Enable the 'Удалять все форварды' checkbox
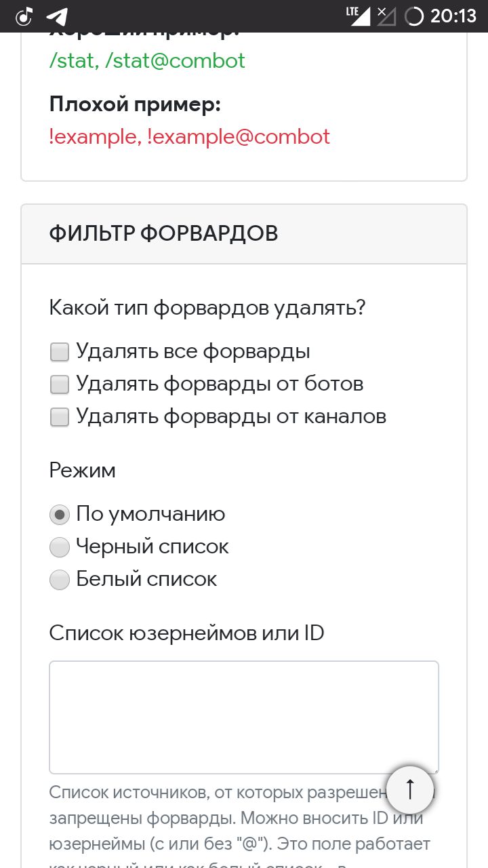488x868 pixels. pos(60,352)
